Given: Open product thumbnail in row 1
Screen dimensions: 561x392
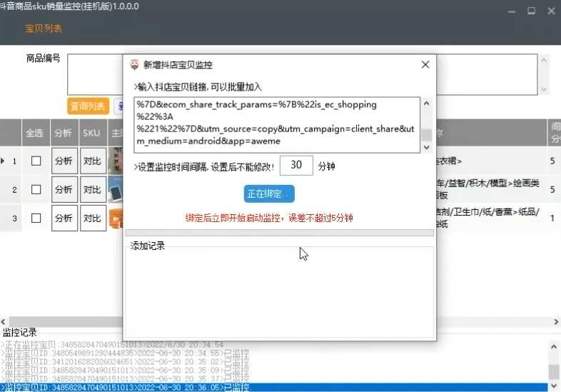Looking at the screenshot, I should [x=115, y=161].
